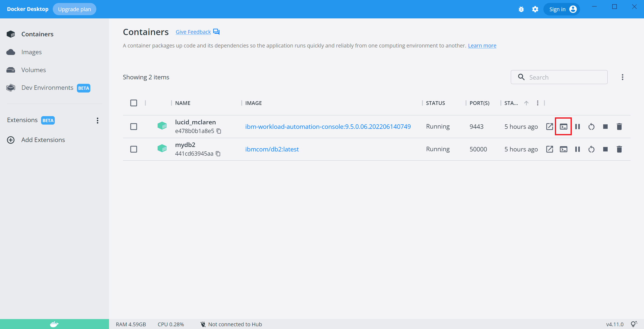Delete the lucid_mclaren container
This screenshot has height=329, width=644.
pos(619,126)
